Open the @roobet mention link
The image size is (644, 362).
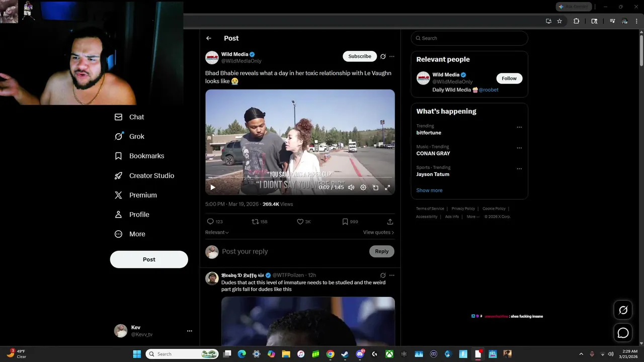489,90
